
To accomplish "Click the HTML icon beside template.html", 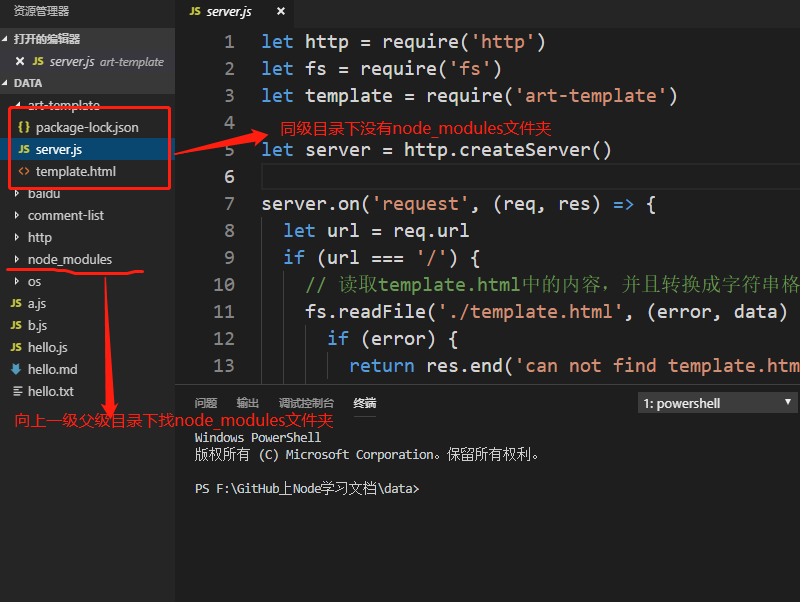I will 24,171.
